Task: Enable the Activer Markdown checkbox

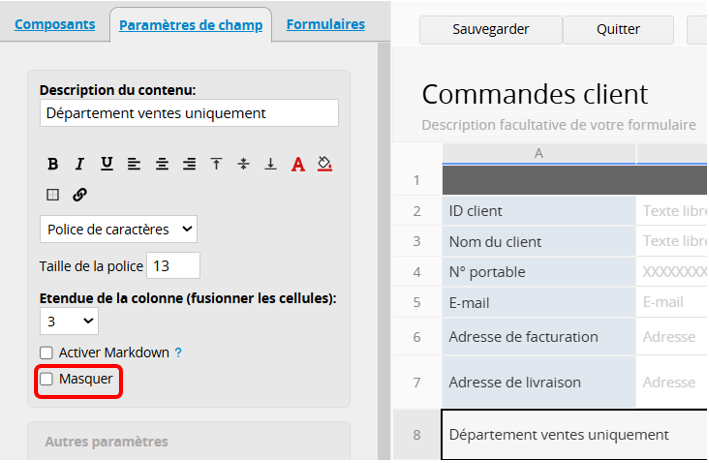Action: pos(46,353)
